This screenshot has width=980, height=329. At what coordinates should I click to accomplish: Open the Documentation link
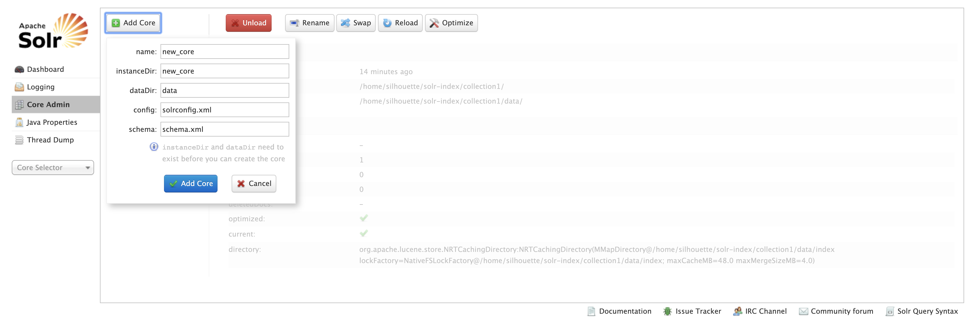click(x=625, y=311)
